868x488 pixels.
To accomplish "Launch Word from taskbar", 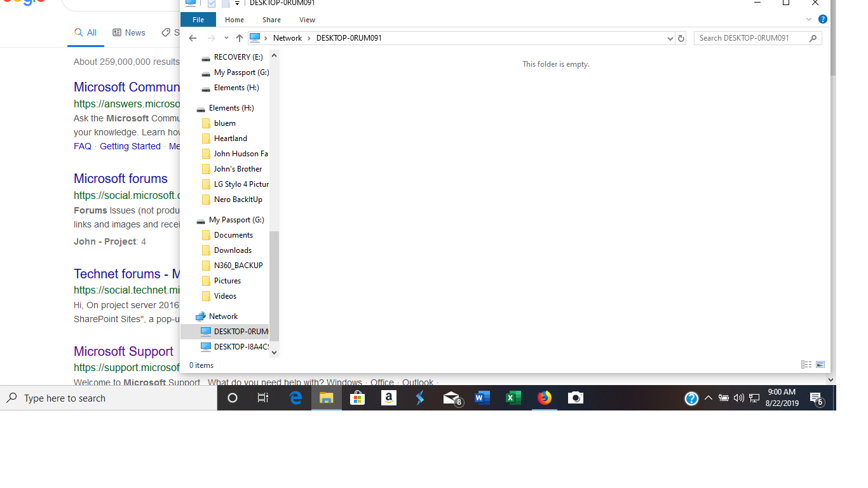I will [x=482, y=398].
